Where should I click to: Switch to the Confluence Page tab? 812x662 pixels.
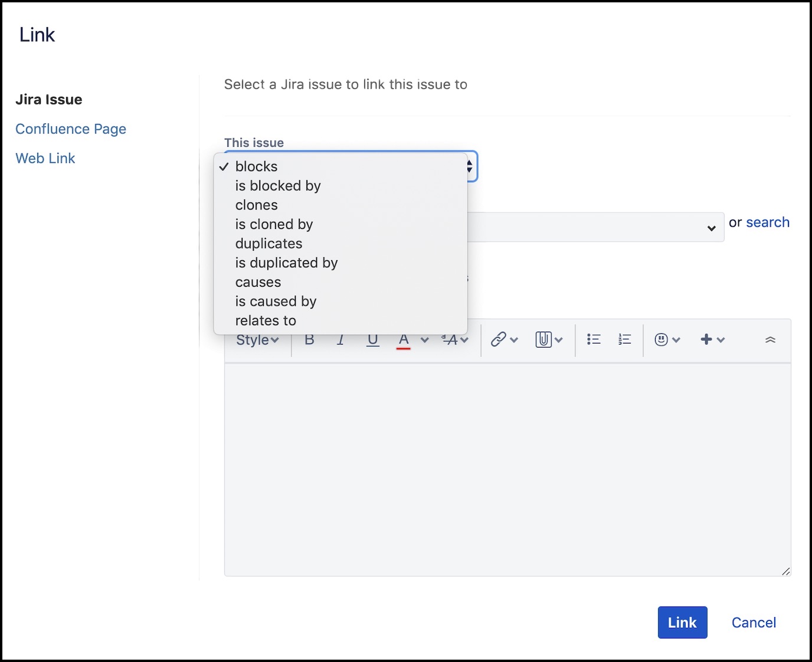pyautogui.click(x=70, y=129)
